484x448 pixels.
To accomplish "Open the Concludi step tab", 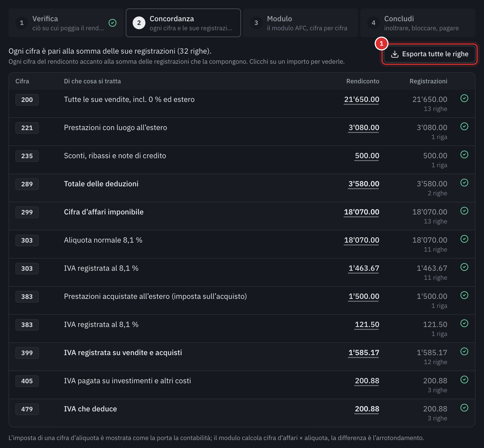I will (418, 23).
